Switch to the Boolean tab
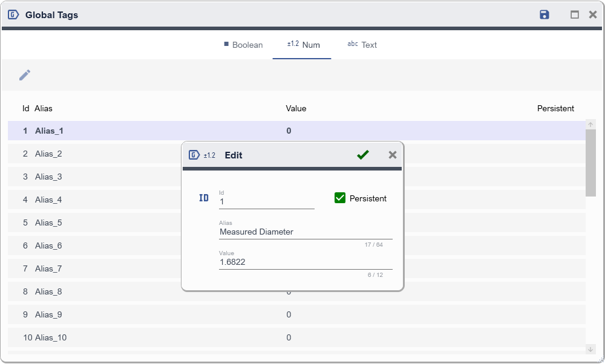This screenshot has height=364, width=605. [x=243, y=45]
